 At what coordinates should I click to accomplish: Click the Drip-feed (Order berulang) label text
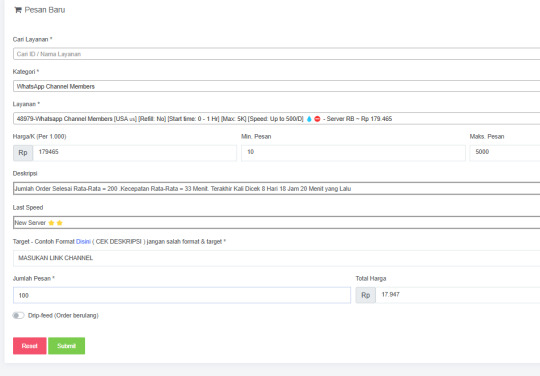click(63, 315)
